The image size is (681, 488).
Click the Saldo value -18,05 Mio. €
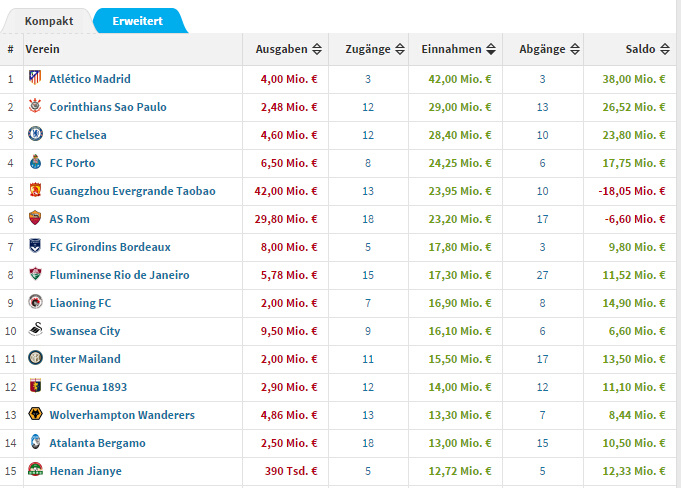[632, 191]
